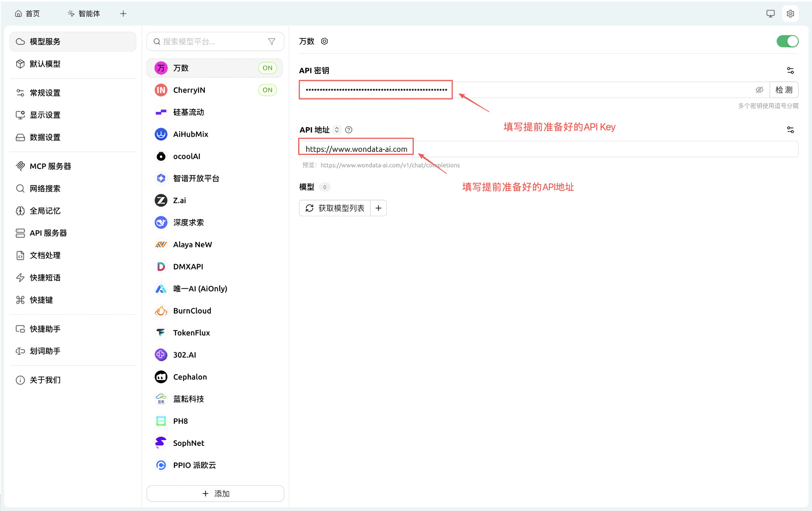Select the PPIO 派欧云 provider
Screen dimensions: 812x511
pos(214,465)
